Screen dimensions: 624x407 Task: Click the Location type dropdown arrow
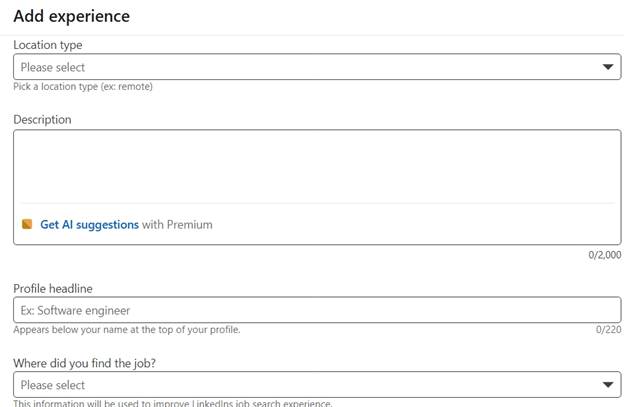[607, 67]
